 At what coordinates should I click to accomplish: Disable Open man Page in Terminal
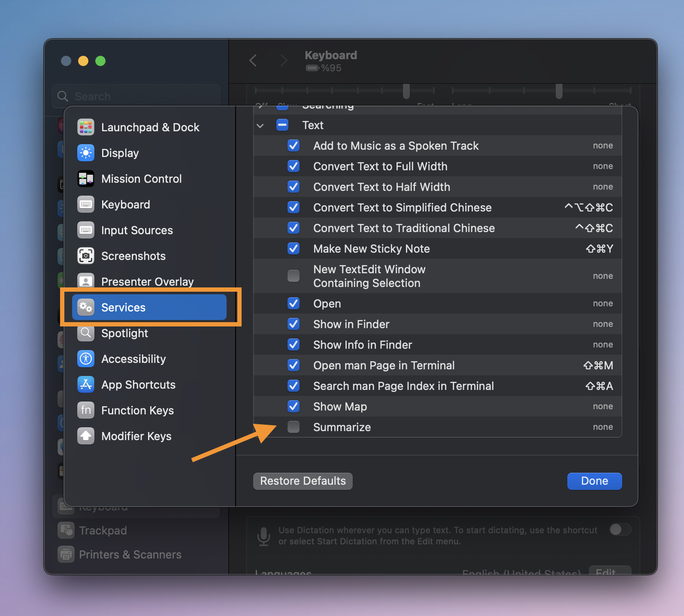pyautogui.click(x=294, y=365)
